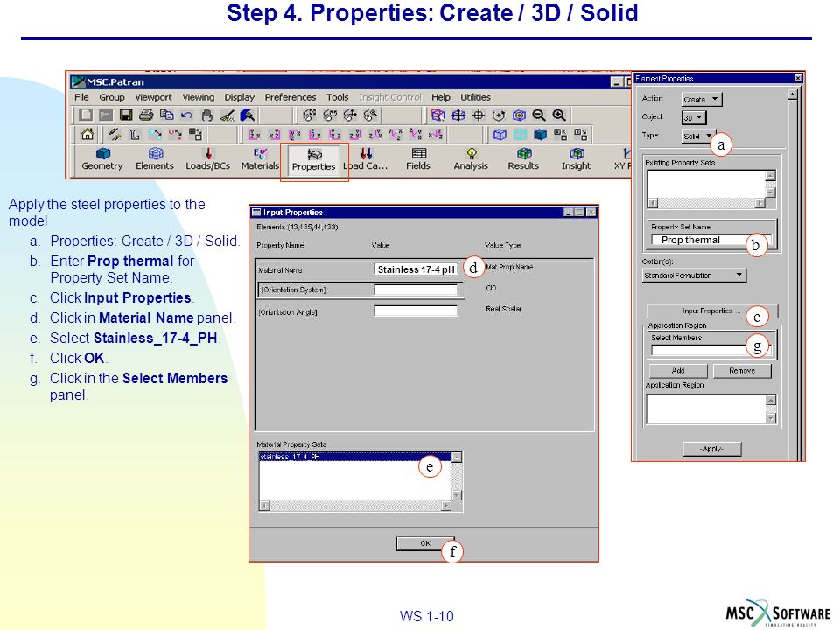This screenshot has width=840, height=630.
Task: Click the Existing Property Sets horizontal scrollbar
Action: tap(706, 203)
